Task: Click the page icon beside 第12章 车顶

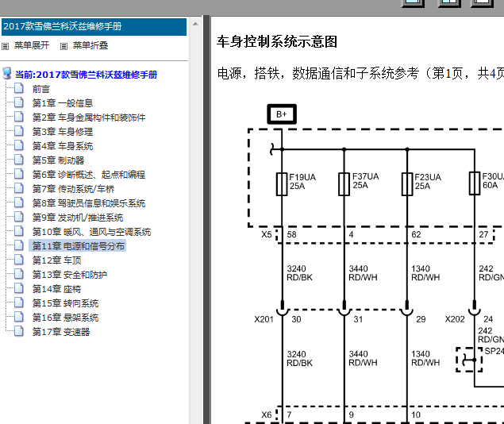Action: 19,260
